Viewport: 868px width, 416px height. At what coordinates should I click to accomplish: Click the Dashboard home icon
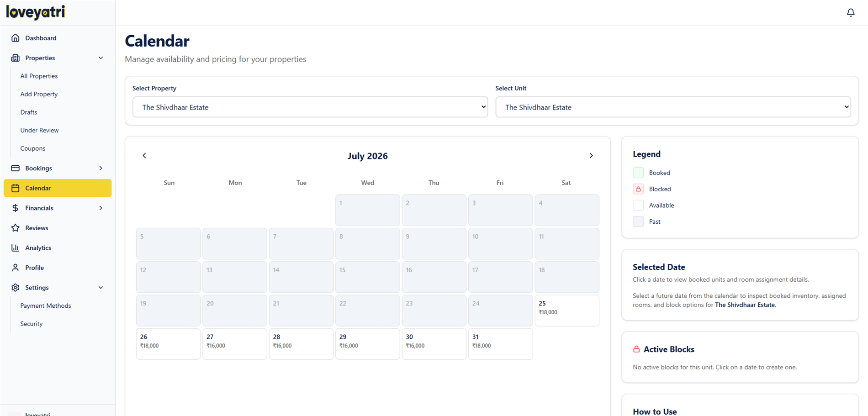pos(16,38)
